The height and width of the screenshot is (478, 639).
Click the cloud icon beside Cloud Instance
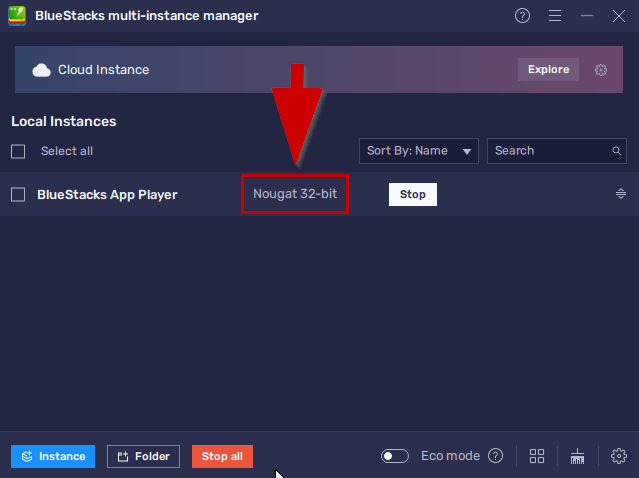(41, 70)
